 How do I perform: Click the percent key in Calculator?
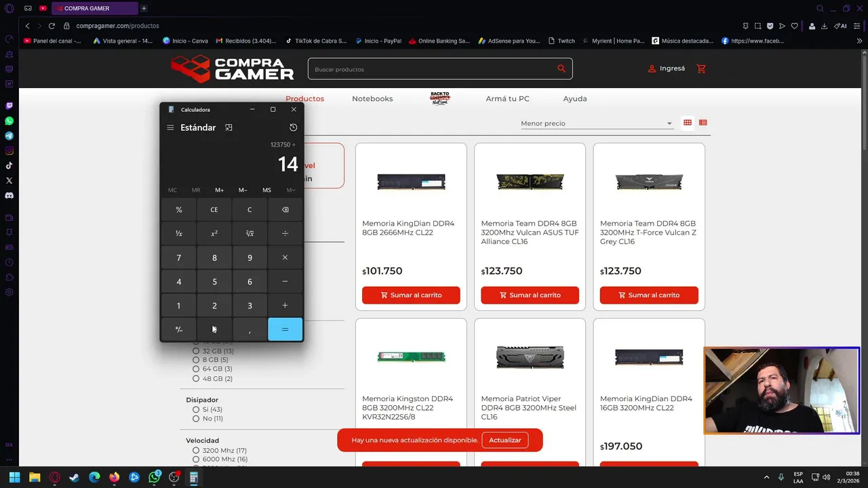[x=179, y=209]
